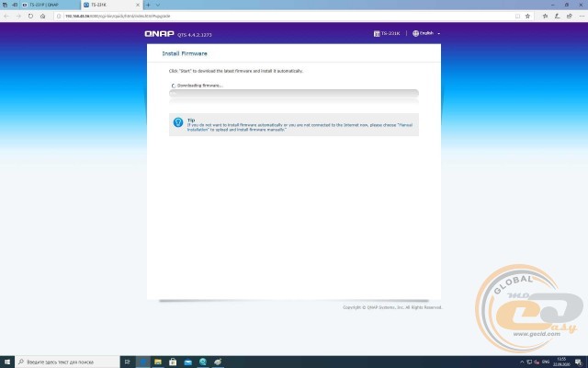Go back in the browser
588x368 pixels.
6,17
